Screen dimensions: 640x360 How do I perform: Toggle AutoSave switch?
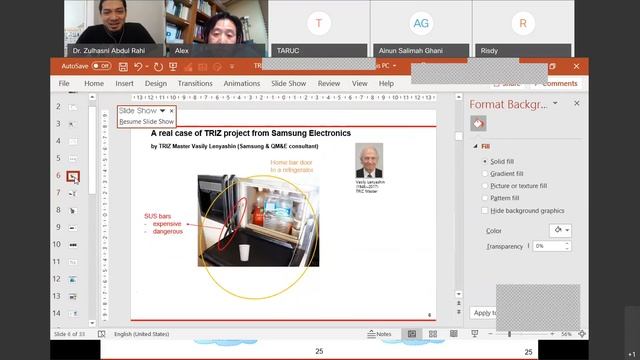tap(101, 66)
